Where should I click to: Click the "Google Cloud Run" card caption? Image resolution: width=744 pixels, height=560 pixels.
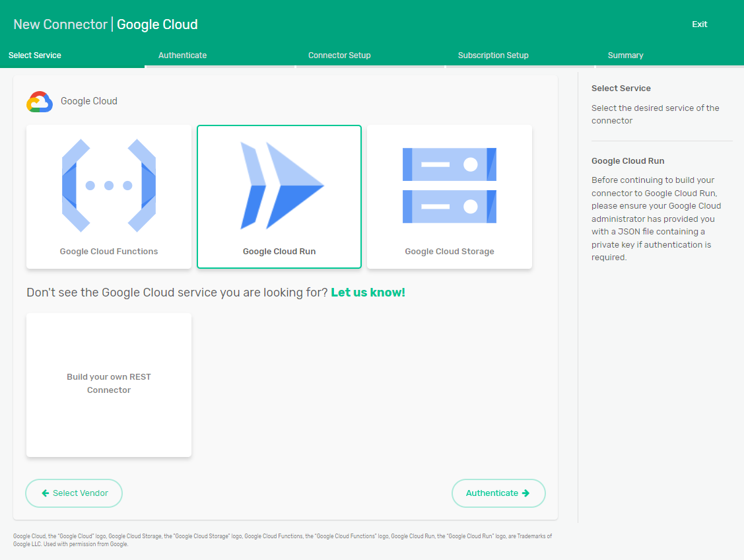[279, 252]
